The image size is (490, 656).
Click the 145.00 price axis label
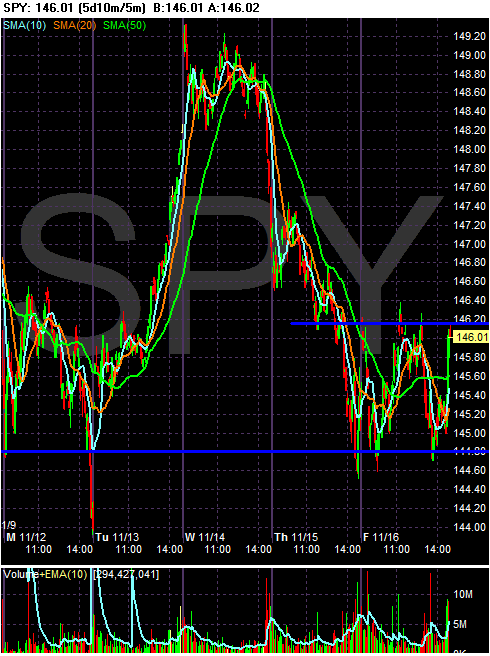pos(469,433)
